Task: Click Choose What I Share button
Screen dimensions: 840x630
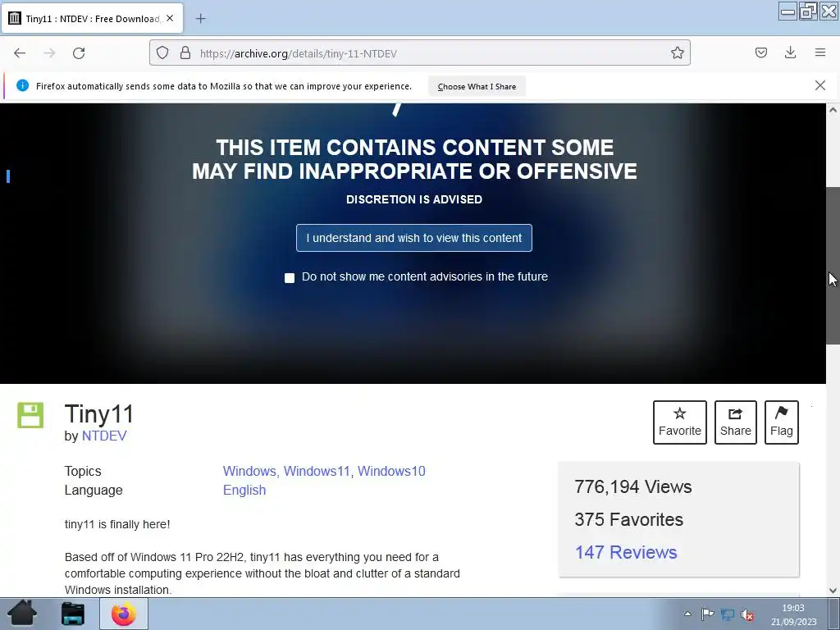Action: pyautogui.click(x=477, y=86)
